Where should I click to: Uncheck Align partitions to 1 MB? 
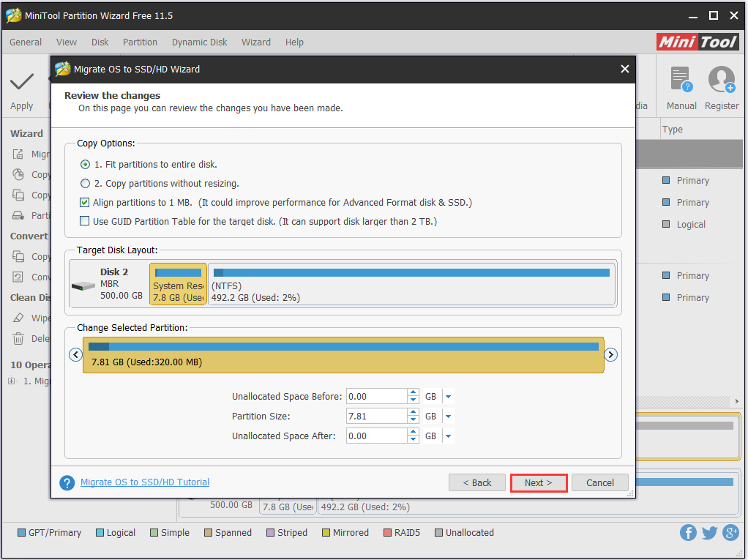pyautogui.click(x=84, y=202)
